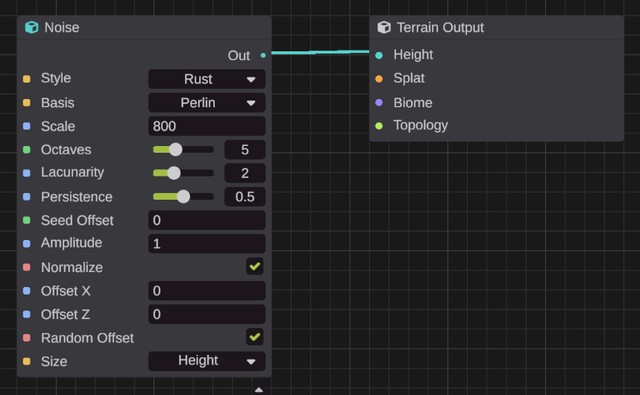This screenshot has height=395, width=640.
Task: Click the Terrain Output node title
Action: 440,27
